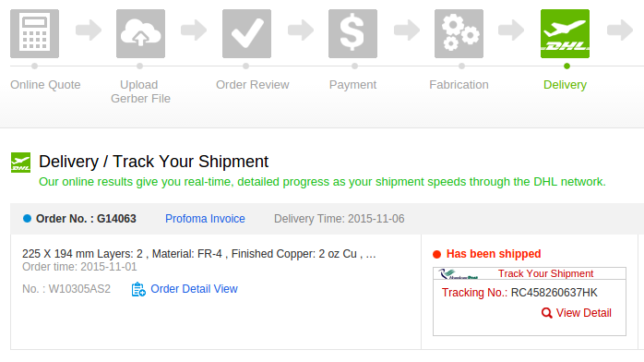Select the Delivery step label

coord(565,85)
